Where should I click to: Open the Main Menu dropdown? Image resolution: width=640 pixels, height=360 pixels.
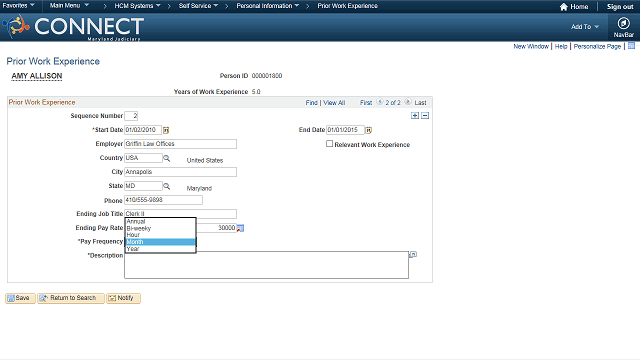[x=69, y=6]
